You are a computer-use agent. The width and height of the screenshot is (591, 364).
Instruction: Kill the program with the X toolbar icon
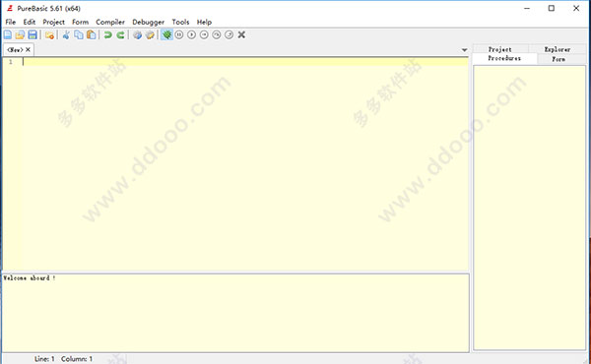241,35
